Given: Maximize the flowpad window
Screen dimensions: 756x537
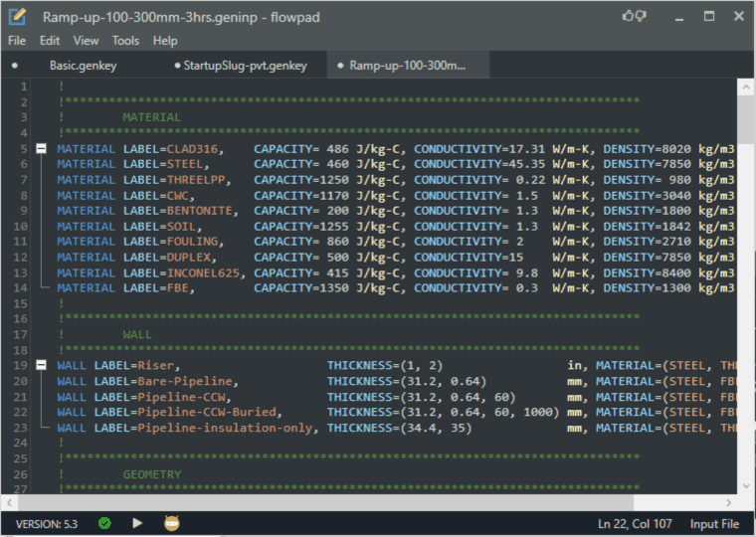Looking at the screenshot, I should click(x=709, y=17).
